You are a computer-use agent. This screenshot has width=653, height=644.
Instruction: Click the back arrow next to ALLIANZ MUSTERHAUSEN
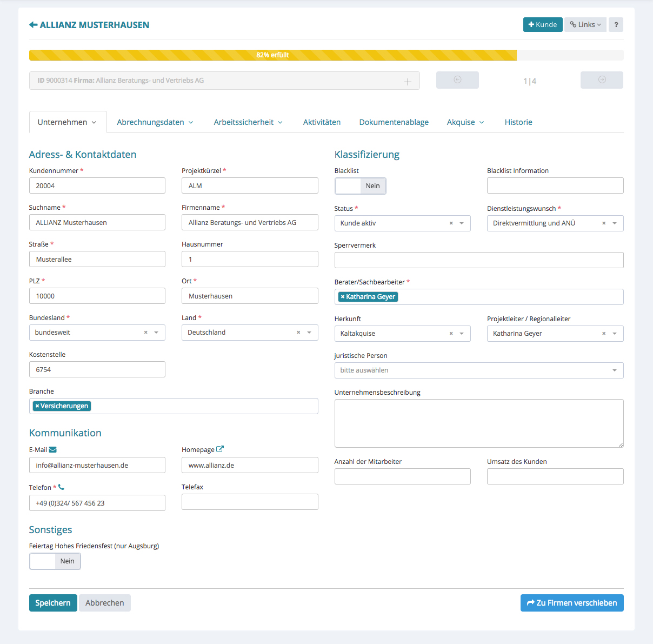coord(33,25)
